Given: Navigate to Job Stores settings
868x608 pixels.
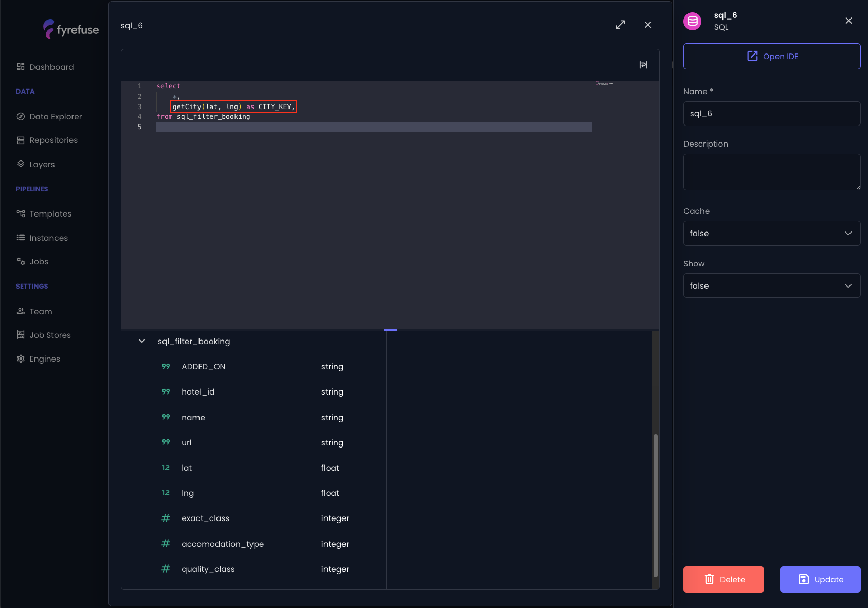Looking at the screenshot, I should (50, 335).
